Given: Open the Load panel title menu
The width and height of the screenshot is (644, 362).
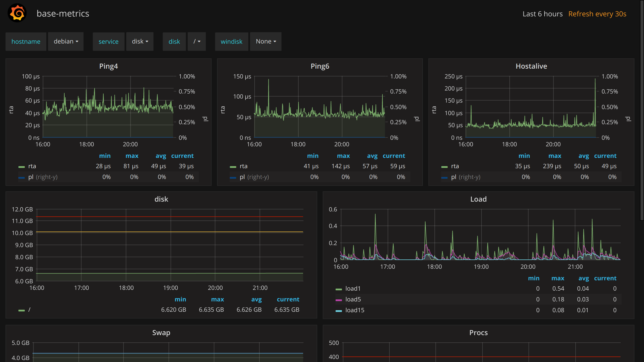Looking at the screenshot, I should (478, 199).
